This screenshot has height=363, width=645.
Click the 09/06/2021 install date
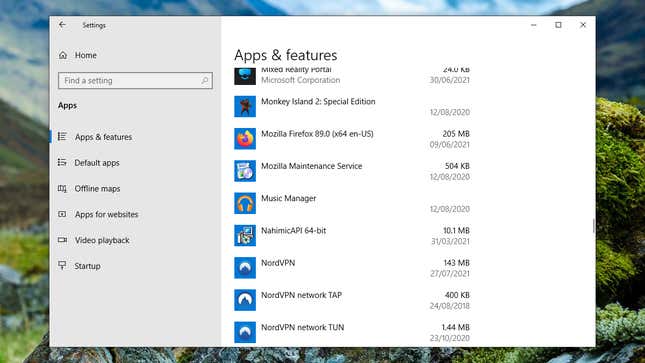click(450, 144)
